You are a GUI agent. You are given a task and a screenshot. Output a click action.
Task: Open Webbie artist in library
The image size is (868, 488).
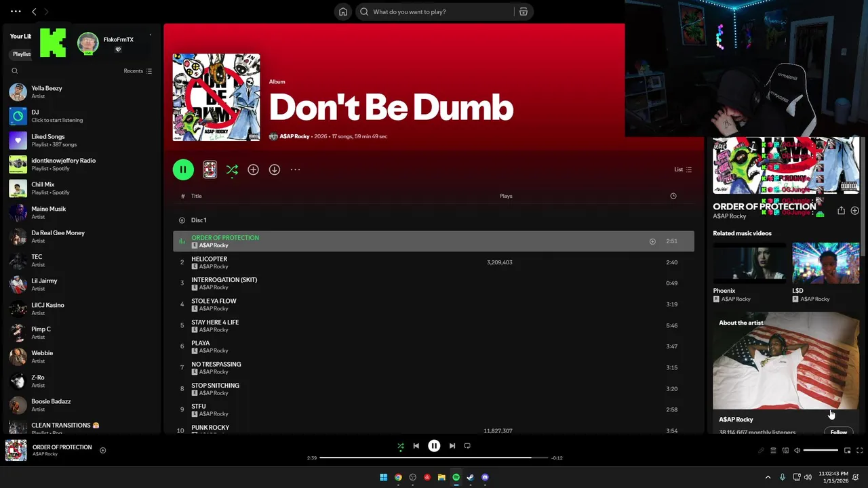point(81,357)
